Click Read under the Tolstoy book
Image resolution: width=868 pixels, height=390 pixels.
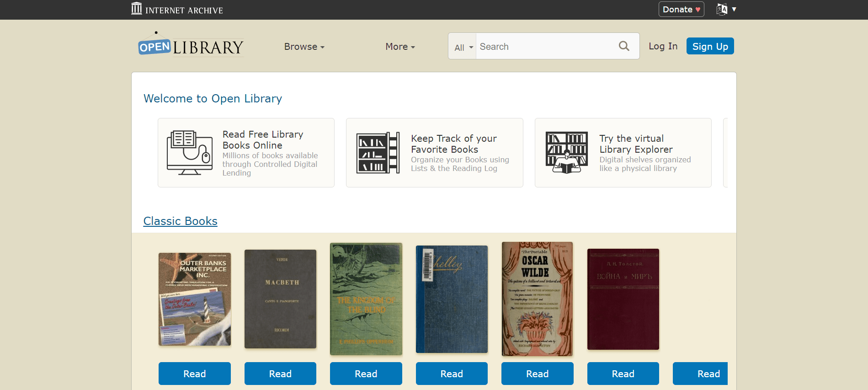[623, 374]
